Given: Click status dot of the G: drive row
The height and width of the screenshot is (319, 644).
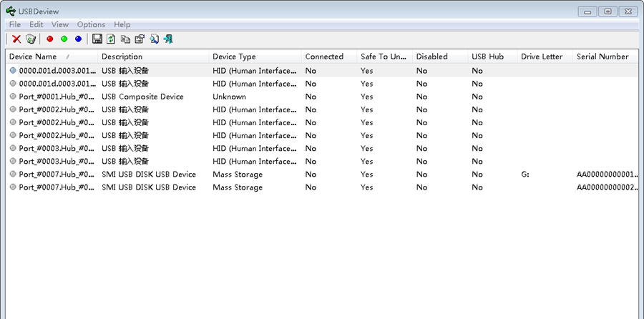Looking at the screenshot, I should (x=13, y=174).
